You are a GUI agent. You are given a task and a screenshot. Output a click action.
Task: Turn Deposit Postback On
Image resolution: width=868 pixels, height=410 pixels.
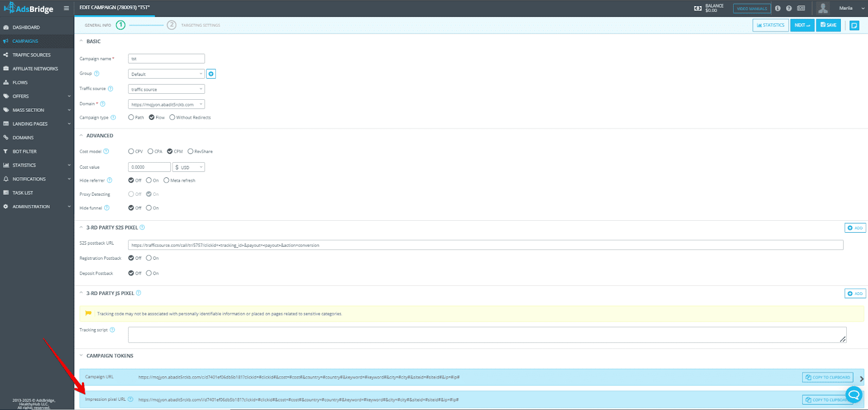click(x=149, y=273)
